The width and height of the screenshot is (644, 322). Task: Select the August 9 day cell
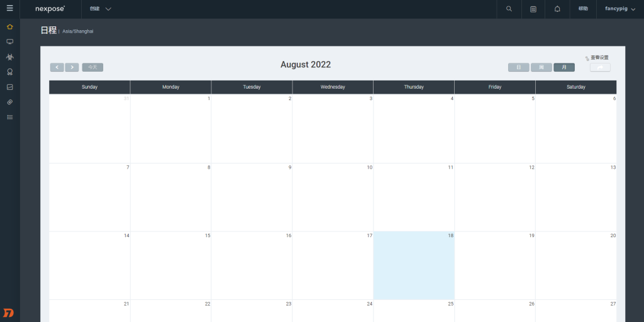(x=252, y=197)
